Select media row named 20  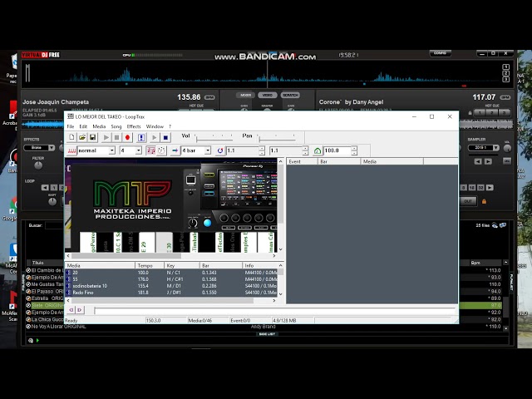coord(172,273)
